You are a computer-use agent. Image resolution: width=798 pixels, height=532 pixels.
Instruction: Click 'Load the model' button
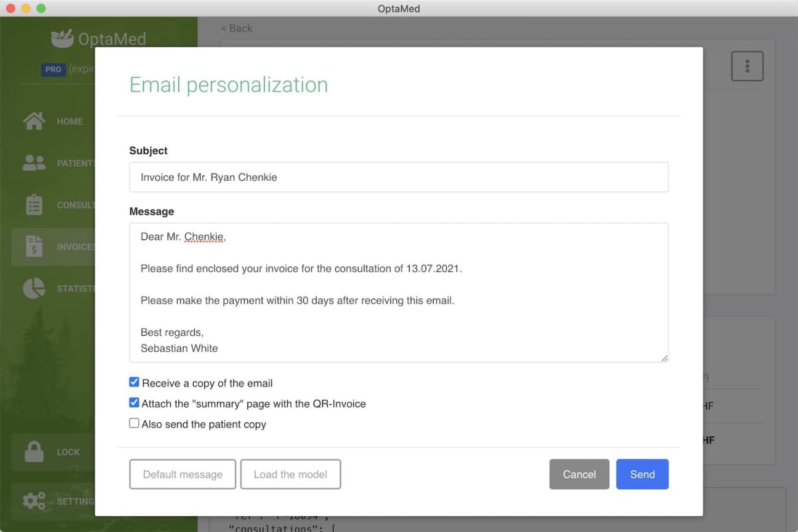(291, 474)
